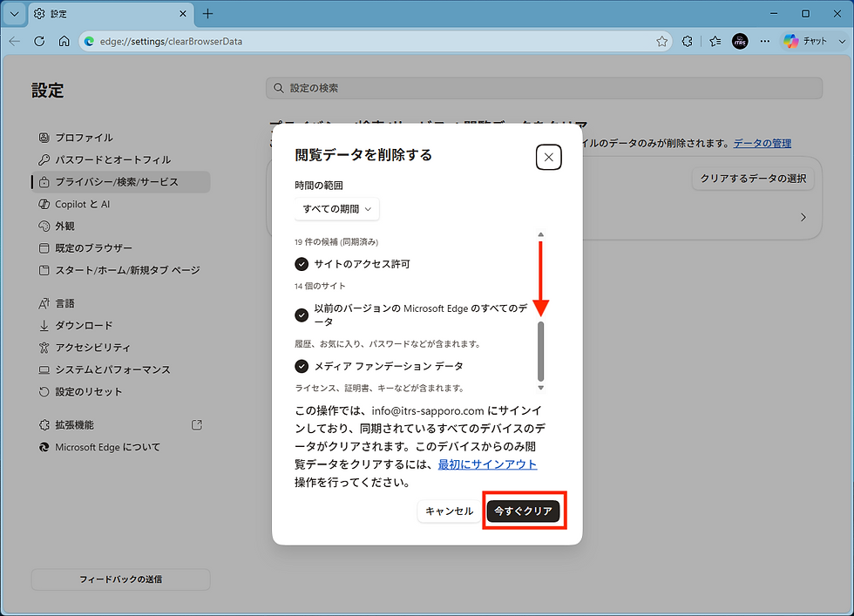Click the 14 個のサイト text

[x=320, y=286]
